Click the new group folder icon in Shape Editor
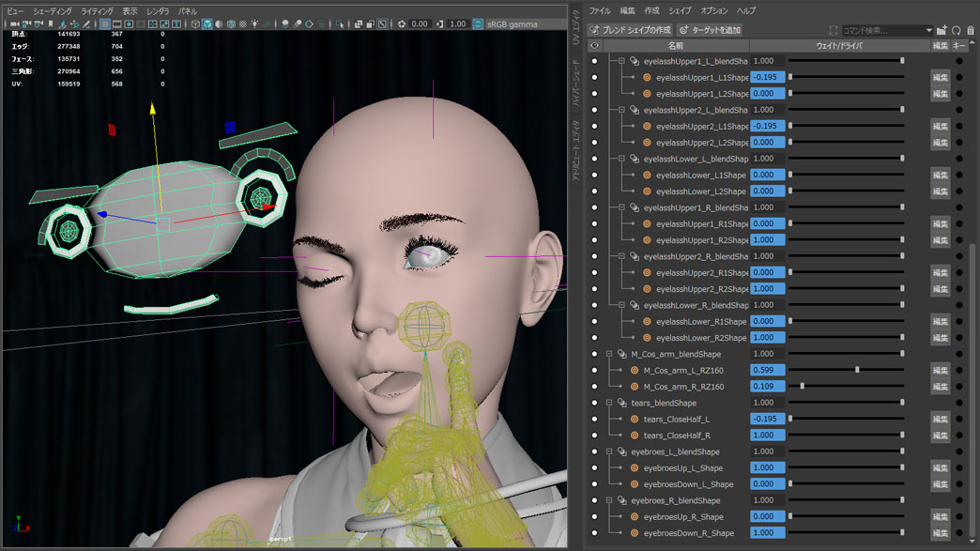The width and height of the screenshot is (980, 551). pyautogui.click(x=942, y=30)
